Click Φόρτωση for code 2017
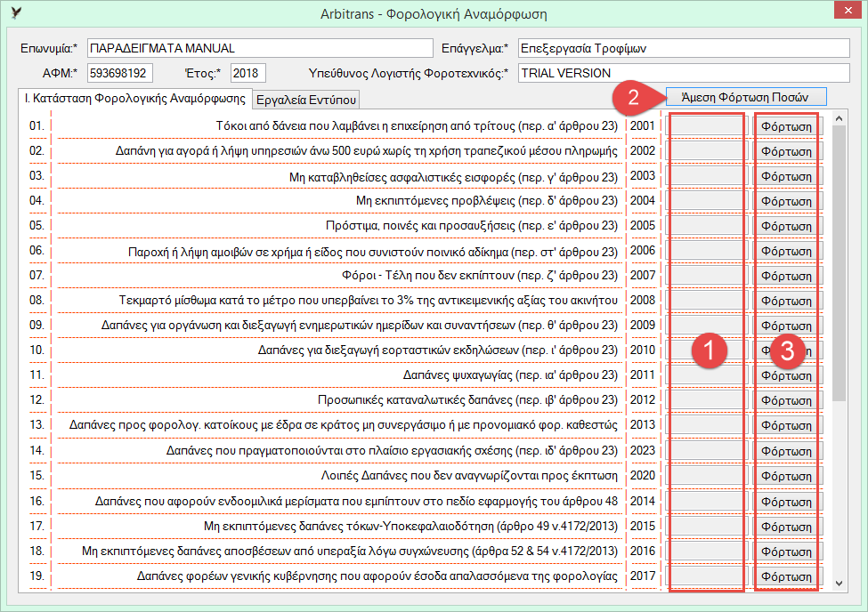The image size is (868, 612). click(786, 576)
